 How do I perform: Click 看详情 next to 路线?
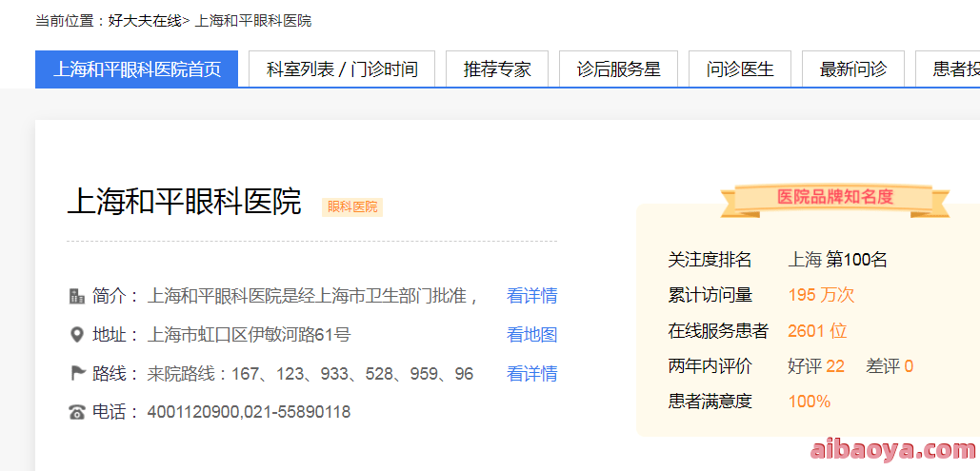(531, 374)
